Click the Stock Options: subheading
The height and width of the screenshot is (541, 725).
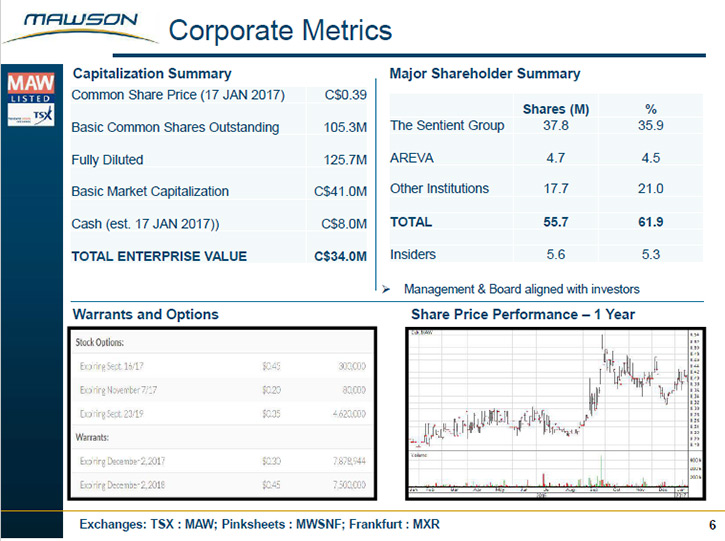coord(100,342)
